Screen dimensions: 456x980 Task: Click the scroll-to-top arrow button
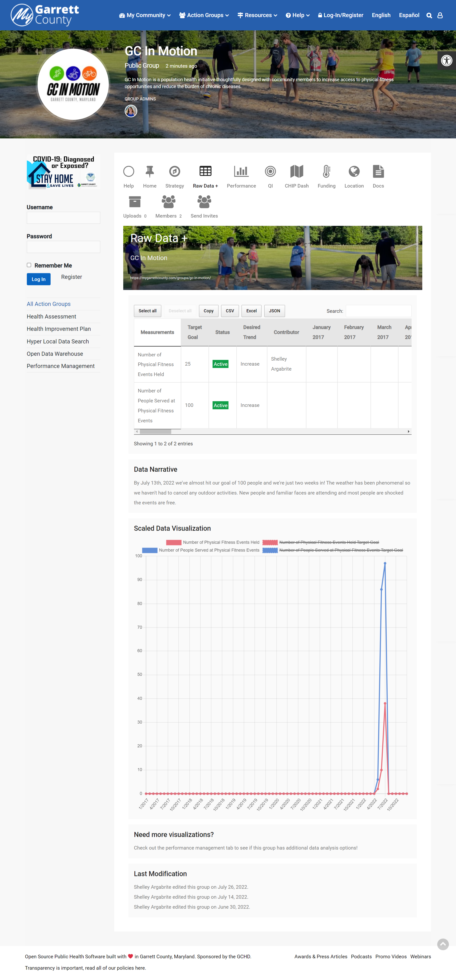tap(443, 944)
